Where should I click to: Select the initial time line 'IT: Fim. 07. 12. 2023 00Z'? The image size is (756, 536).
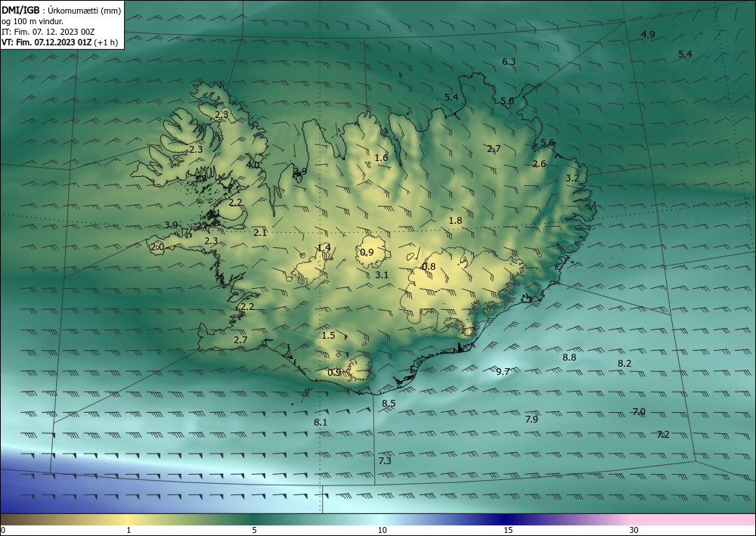pyautogui.click(x=48, y=32)
